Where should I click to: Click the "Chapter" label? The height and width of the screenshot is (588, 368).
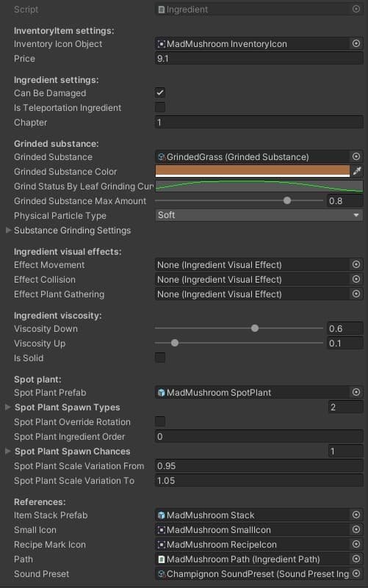coord(30,123)
